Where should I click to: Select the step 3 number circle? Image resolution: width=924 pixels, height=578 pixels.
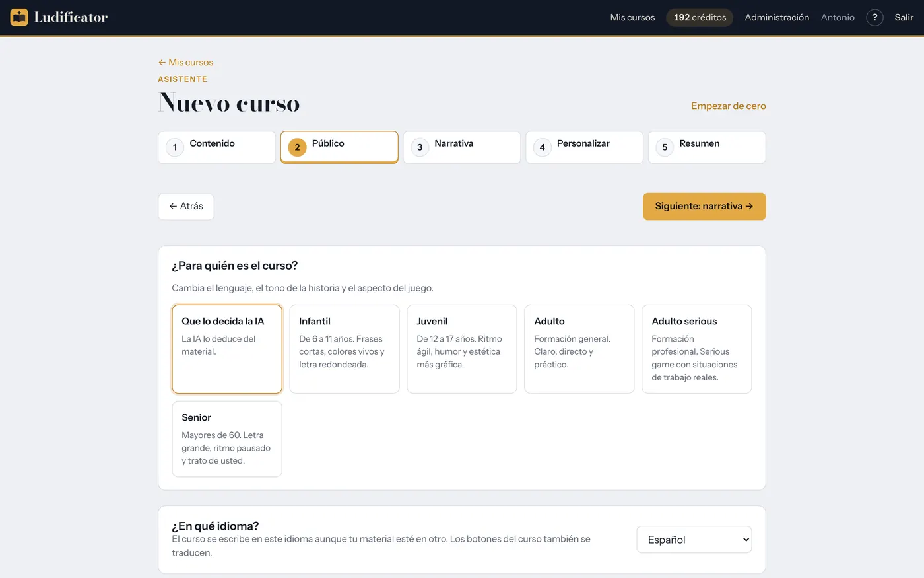coord(420,147)
